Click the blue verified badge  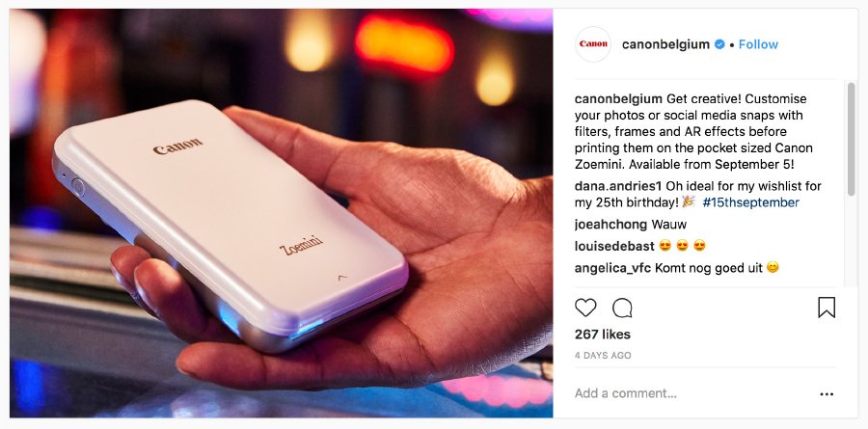[719, 44]
